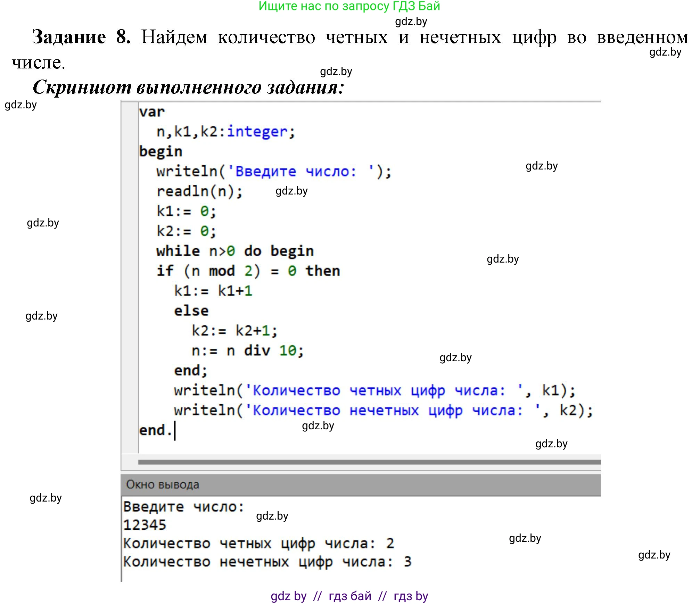Click the 'var' keyword line
Screen dimensions: 700x604
[151, 112]
